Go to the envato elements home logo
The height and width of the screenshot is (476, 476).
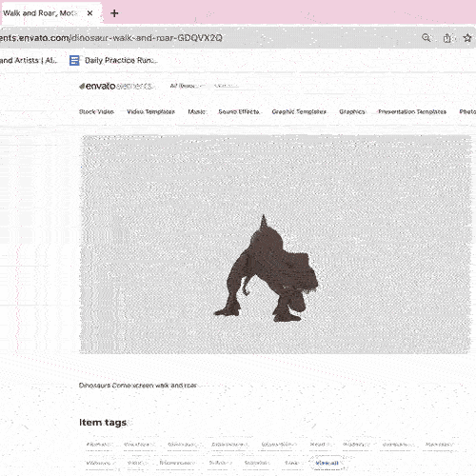[x=116, y=86]
